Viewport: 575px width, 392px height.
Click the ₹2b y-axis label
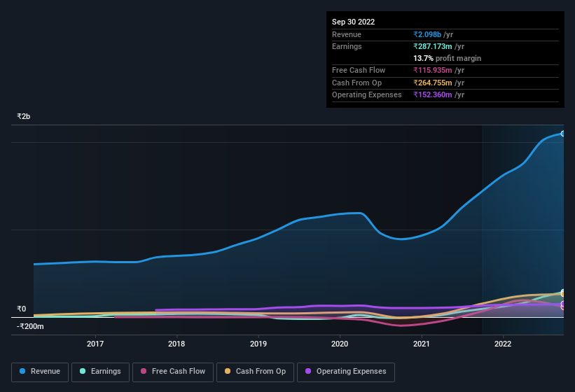(24, 116)
